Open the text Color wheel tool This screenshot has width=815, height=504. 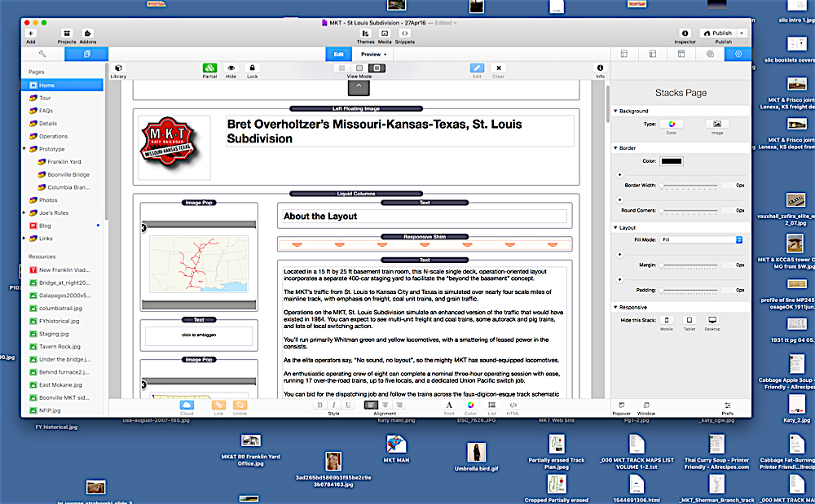point(470,405)
